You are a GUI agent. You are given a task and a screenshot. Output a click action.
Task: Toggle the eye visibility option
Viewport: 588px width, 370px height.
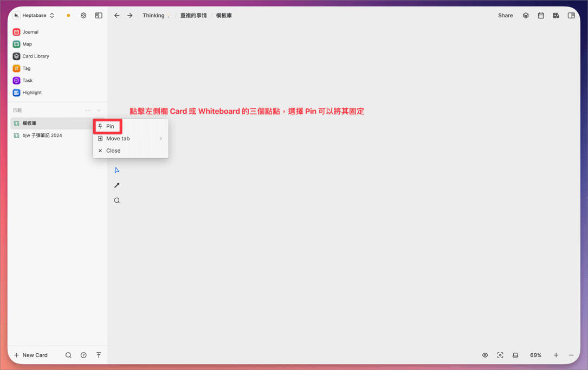(485, 355)
